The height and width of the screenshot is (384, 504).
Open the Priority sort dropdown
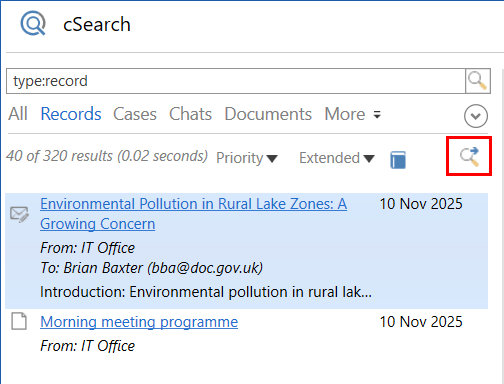(x=247, y=158)
